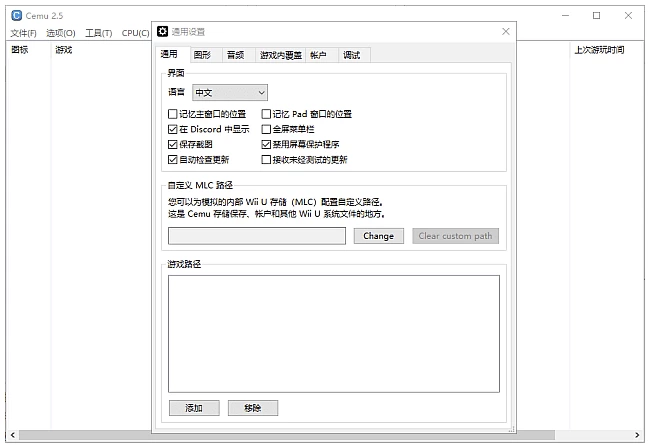
Task: Click the gear icon in settings dialog title
Action: coord(163,32)
